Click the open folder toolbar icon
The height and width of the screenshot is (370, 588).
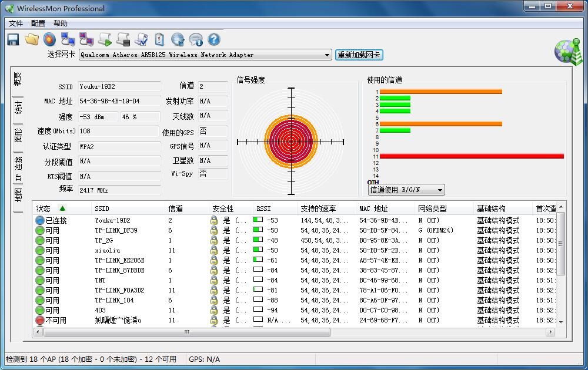(32, 39)
